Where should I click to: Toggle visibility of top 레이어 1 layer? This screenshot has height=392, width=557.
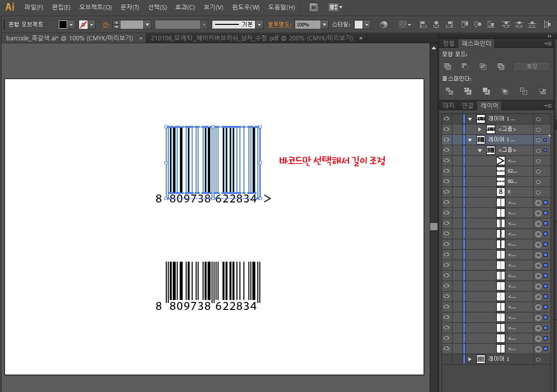[446, 118]
